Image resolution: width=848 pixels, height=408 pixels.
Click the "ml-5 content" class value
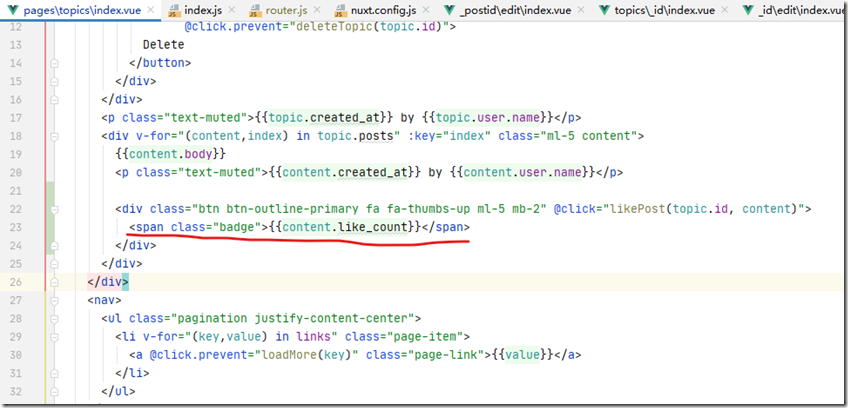[x=588, y=136]
